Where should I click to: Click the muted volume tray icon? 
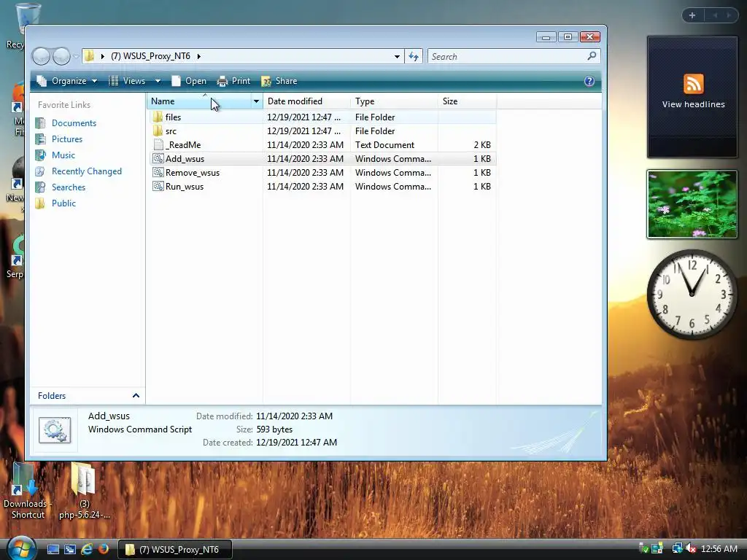point(691,549)
